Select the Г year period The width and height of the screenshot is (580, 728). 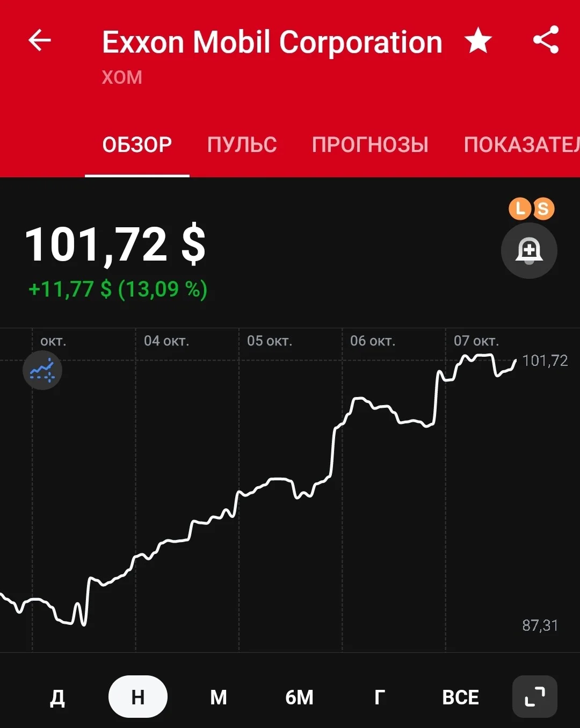380,697
